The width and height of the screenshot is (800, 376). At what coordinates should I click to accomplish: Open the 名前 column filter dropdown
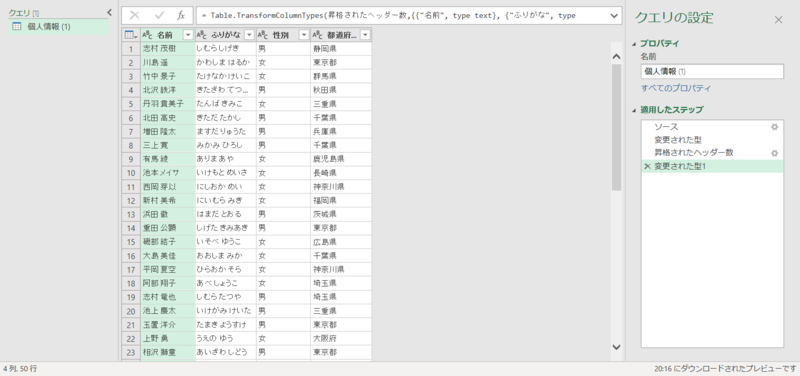(x=188, y=35)
